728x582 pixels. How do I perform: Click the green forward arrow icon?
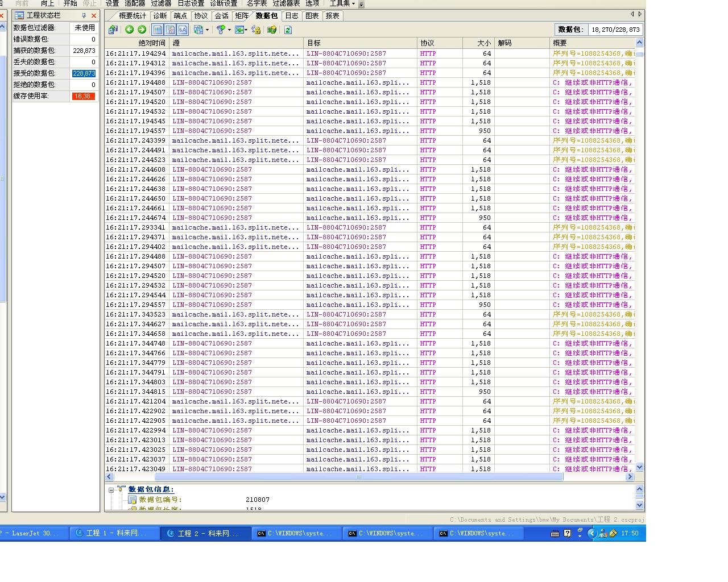tap(142, 30)
